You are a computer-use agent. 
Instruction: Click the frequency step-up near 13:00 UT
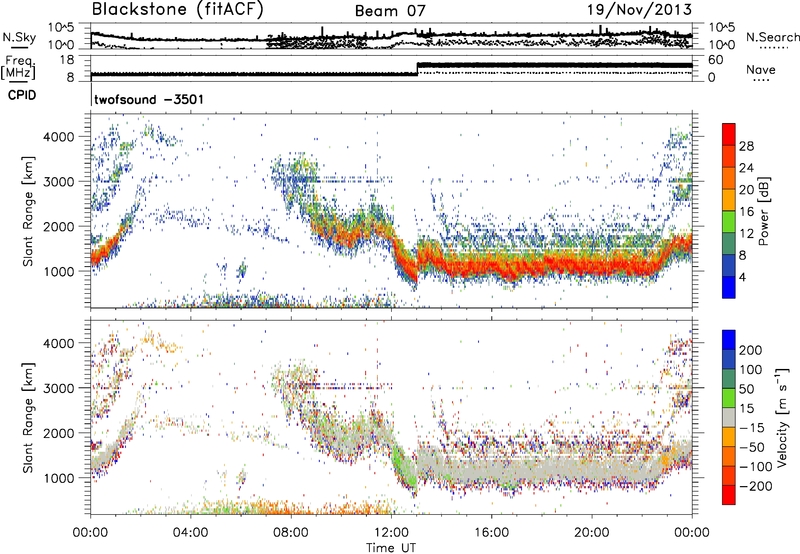417,68
